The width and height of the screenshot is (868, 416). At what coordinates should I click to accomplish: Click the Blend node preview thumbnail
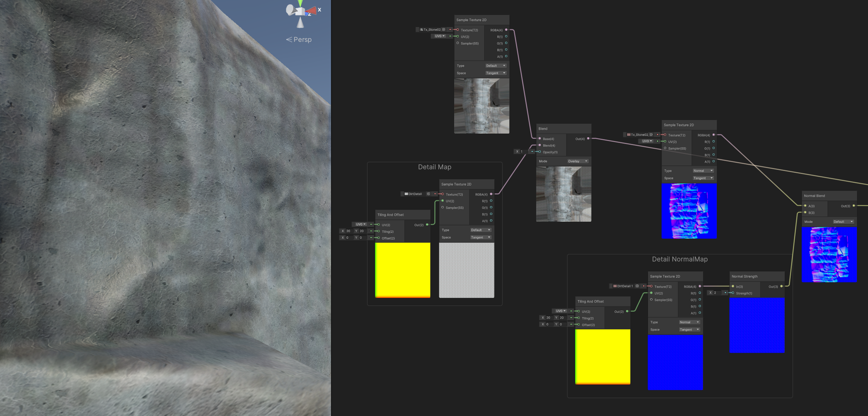(x=563, y=194)
